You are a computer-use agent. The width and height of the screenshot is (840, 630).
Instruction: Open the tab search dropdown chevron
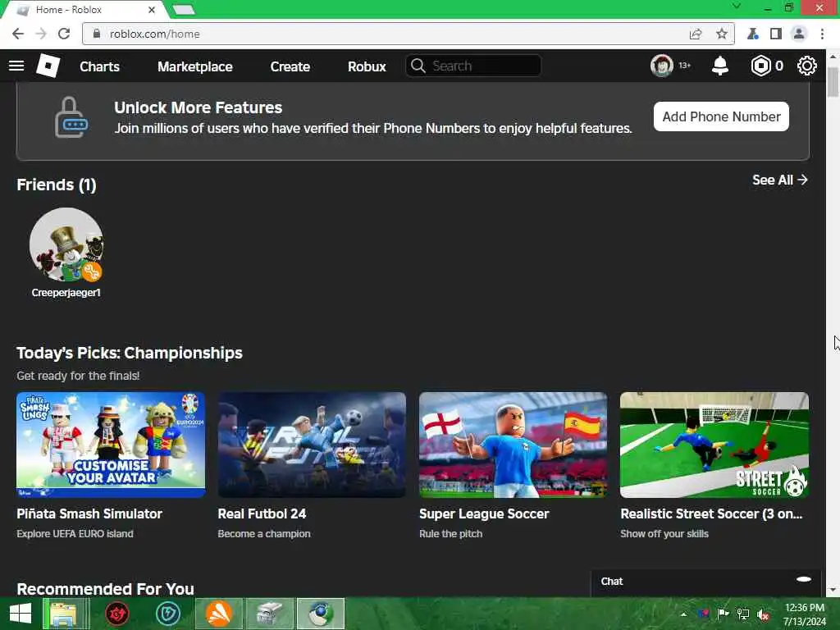(x=737, y=7)
